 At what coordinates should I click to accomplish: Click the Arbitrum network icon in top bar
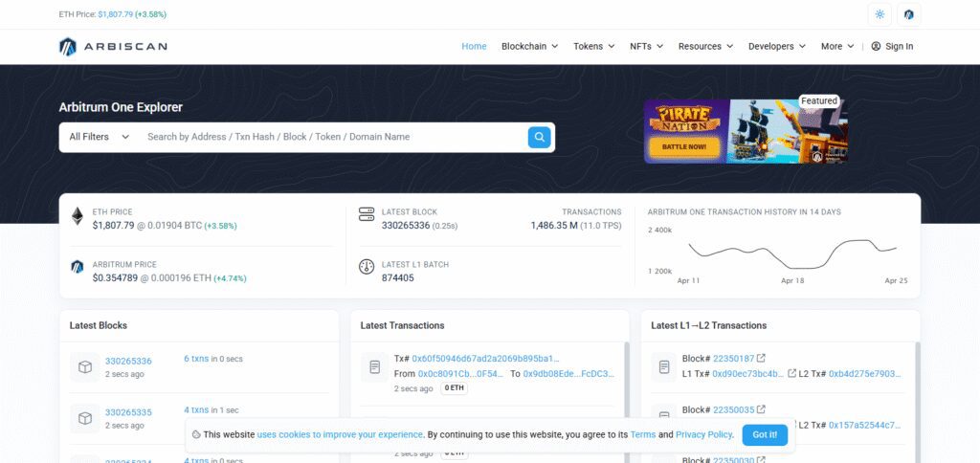coord(909,14)
